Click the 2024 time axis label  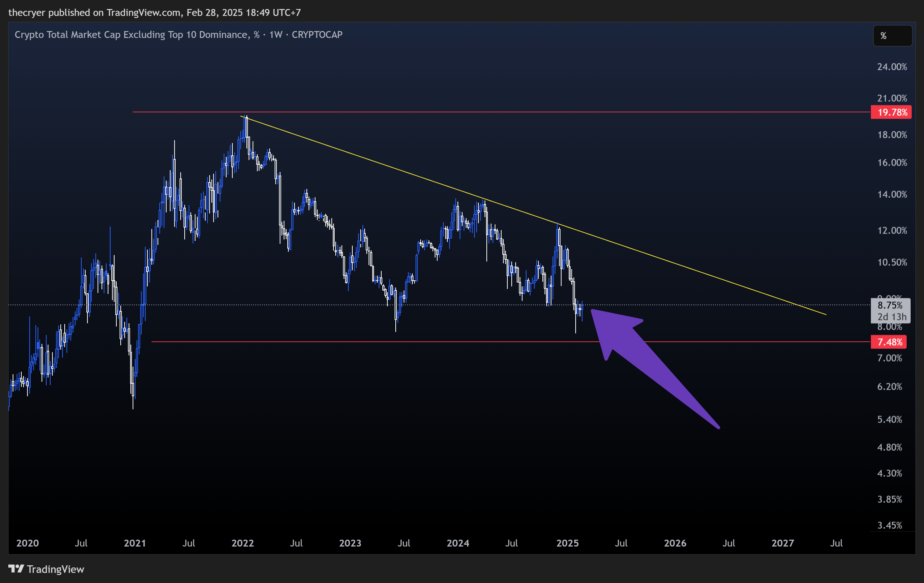tap(458, 543)
